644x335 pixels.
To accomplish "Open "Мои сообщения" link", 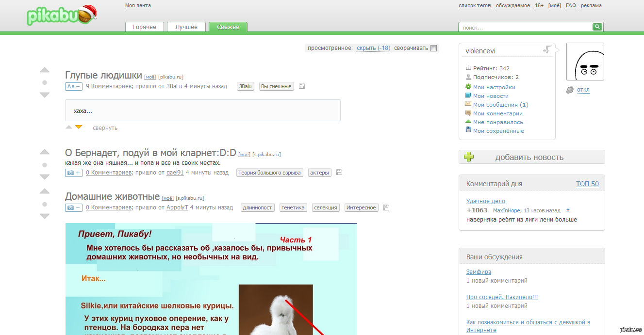I will point(495,105).
